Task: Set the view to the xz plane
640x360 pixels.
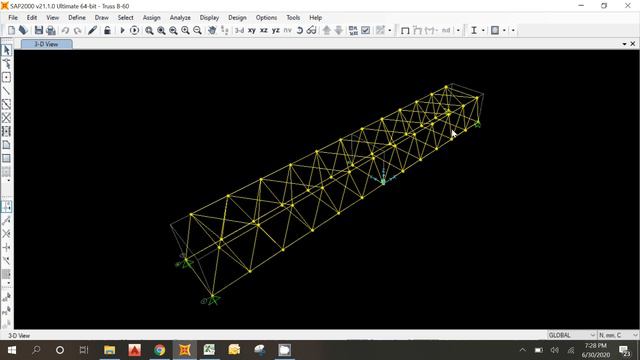Action: point(264,30)
